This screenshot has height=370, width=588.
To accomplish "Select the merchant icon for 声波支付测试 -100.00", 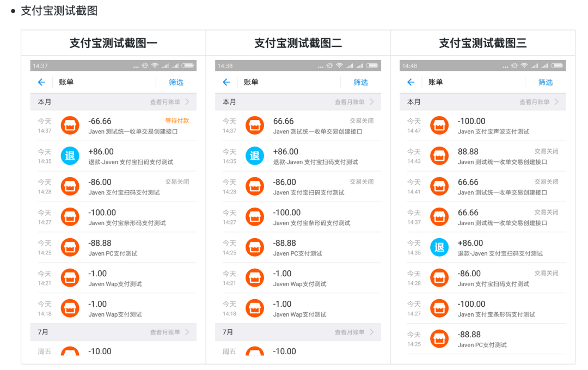I will pyautogui.click(x=439, y=125).
